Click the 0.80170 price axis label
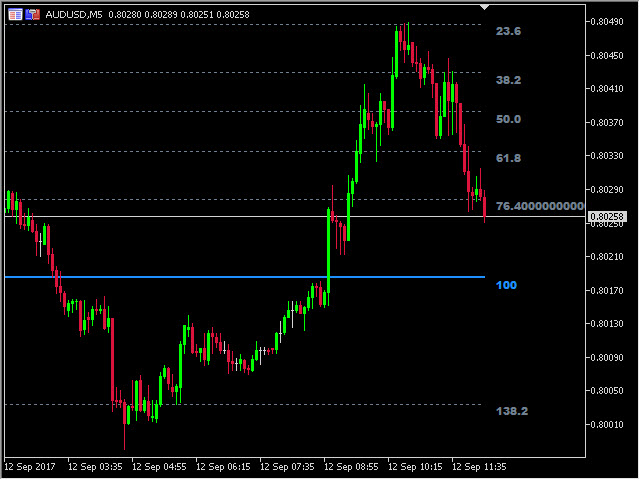This screenshot has height=480, width=640. tap(607, 291)
